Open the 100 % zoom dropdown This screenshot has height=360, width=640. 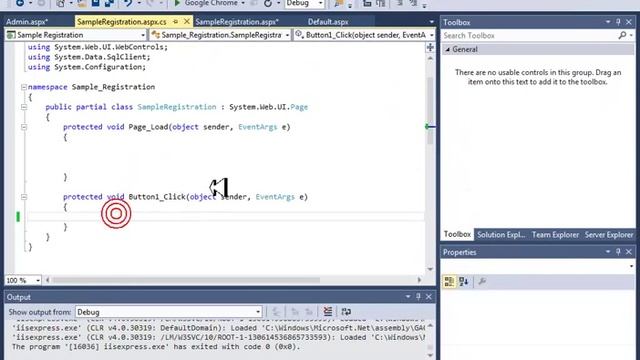click(x=38, y=280)
